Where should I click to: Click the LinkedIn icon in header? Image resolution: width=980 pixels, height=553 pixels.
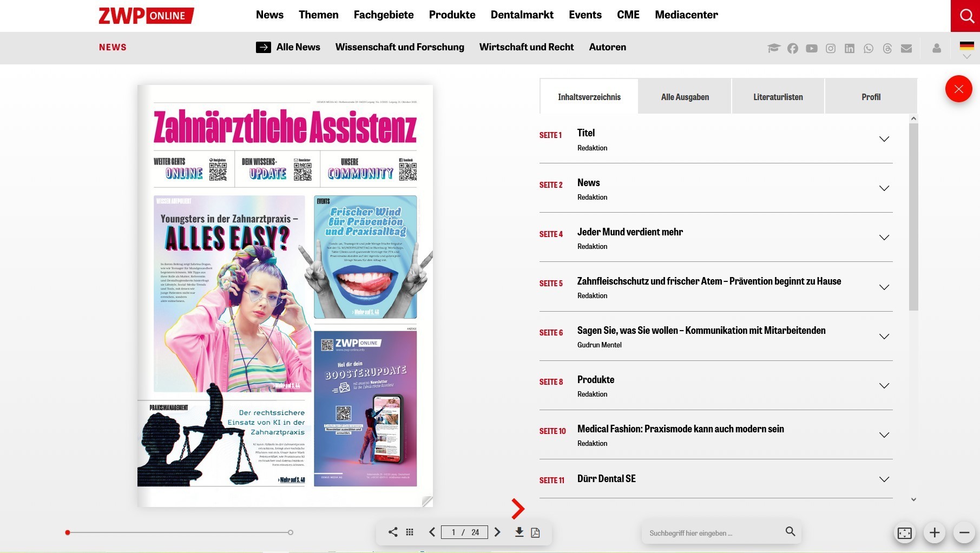pyautogui.click(x=850, y=49)
